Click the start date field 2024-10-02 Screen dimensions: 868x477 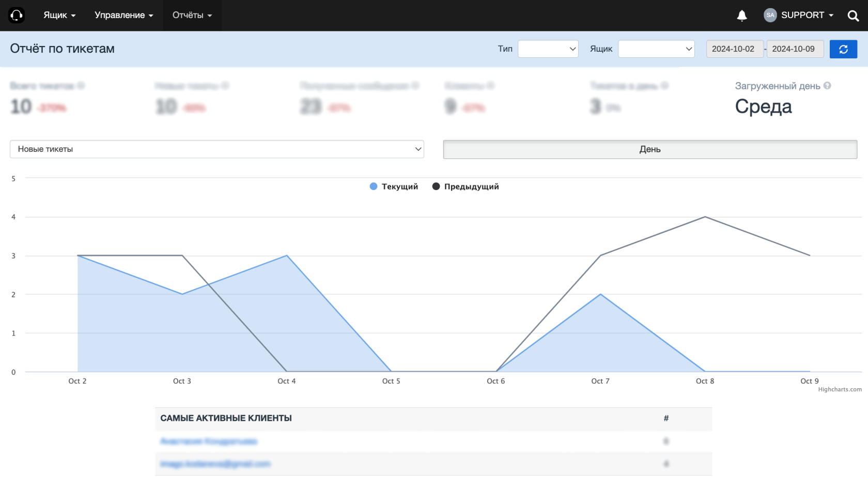tap(735, 49)
